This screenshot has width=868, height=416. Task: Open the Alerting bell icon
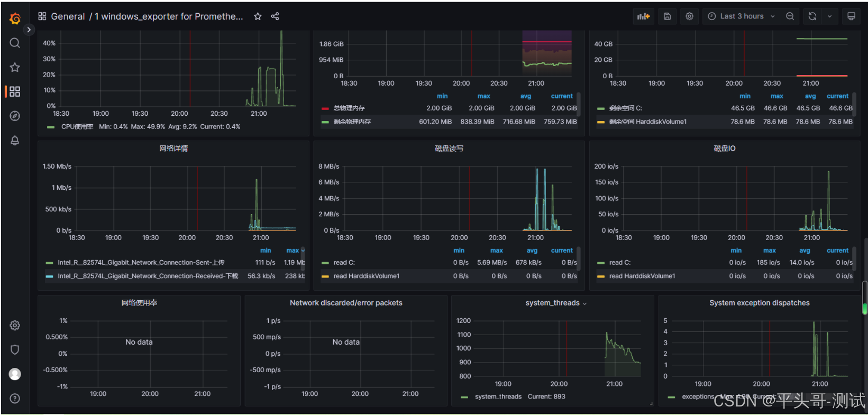[15, 140]
